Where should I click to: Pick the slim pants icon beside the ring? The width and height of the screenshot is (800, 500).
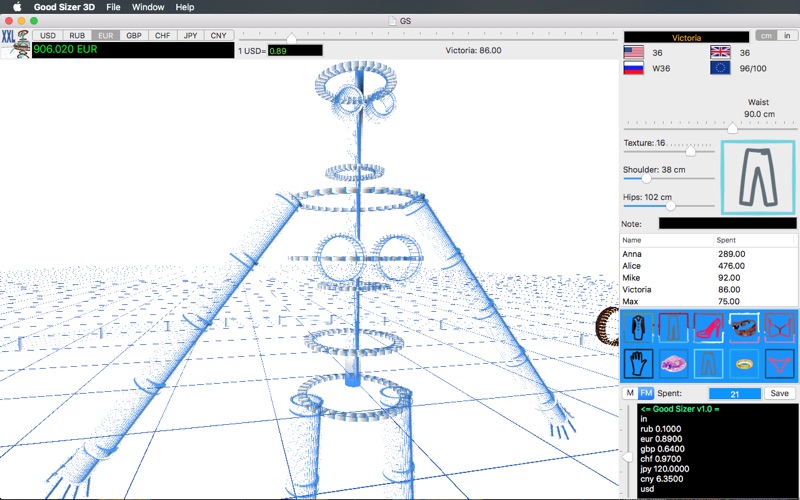708,363
